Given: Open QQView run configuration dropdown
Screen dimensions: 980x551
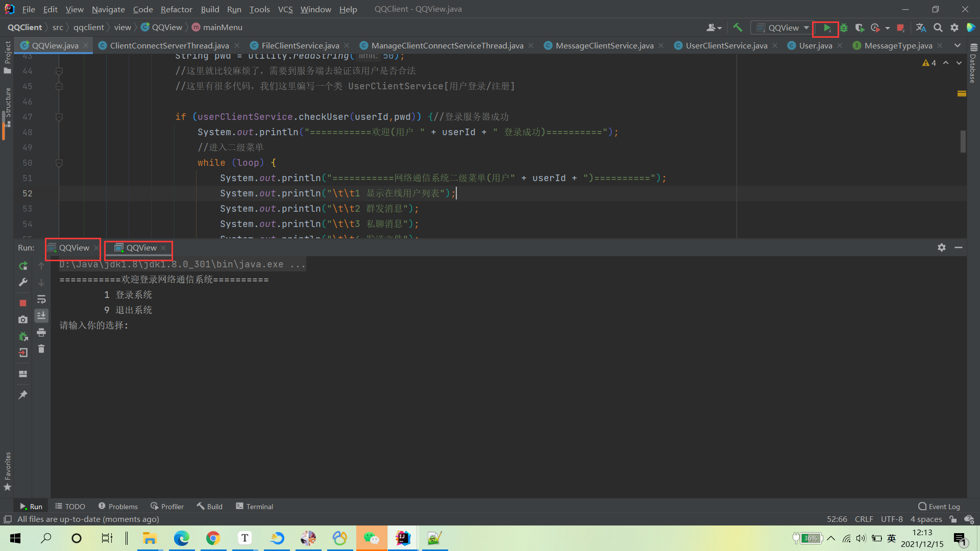Looking at the screenshot, I should (783, 28).
